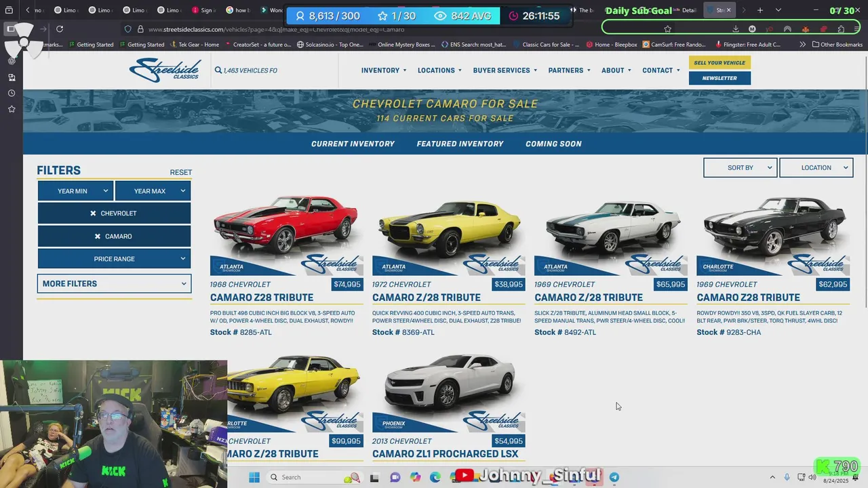The image size is (868, 488).
Task: Open the 1972 Camaro Z/28 Tribute listing title
Action: pyautogui.click(x=427, y=298)
